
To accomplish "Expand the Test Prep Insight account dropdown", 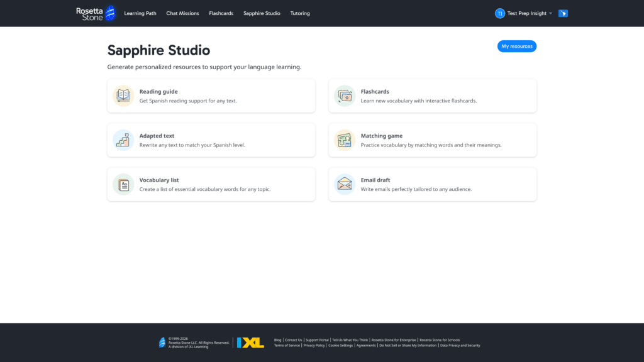I will coord(551,14).
